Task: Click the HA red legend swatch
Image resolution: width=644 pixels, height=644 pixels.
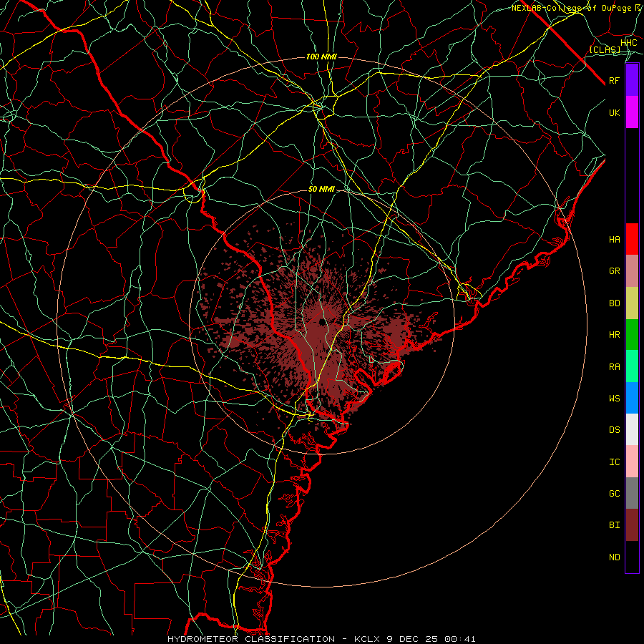Action: pos(632,239)
